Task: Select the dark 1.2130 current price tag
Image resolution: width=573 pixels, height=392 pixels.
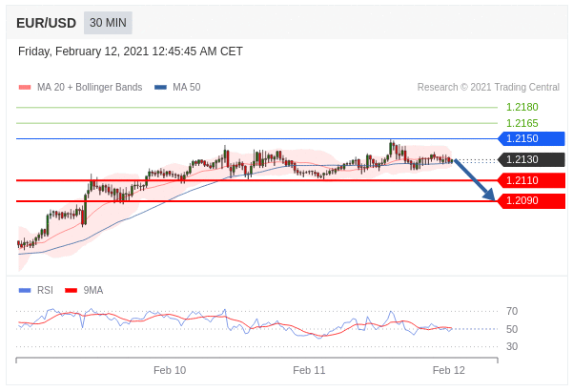Action: 532,159
